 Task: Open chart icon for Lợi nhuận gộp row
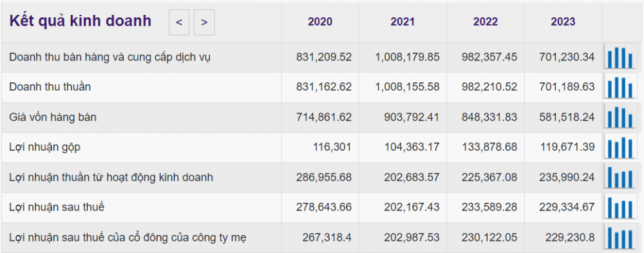620,147
